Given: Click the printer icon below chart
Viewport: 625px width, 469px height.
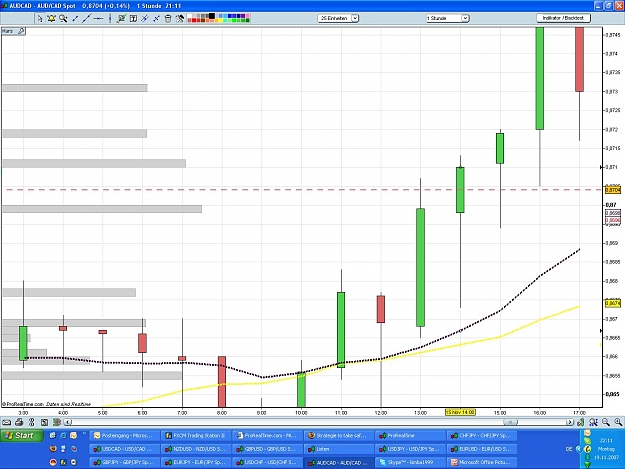Looking at the screenshot, I should click(19, 422).
